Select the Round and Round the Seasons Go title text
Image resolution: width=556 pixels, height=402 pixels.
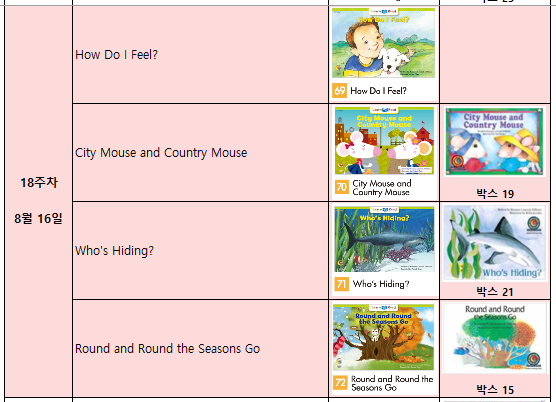(x=167, y=349)
